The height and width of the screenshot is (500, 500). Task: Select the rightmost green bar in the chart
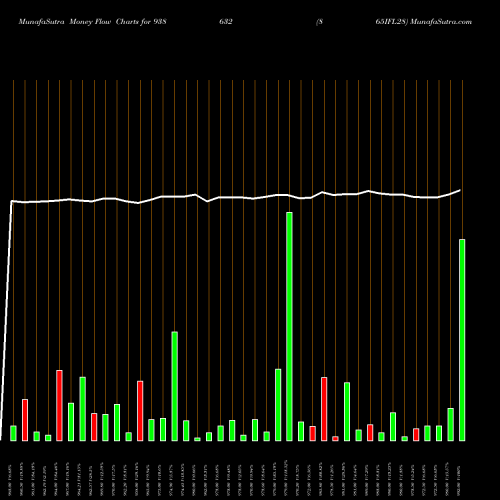pos(462,340)
